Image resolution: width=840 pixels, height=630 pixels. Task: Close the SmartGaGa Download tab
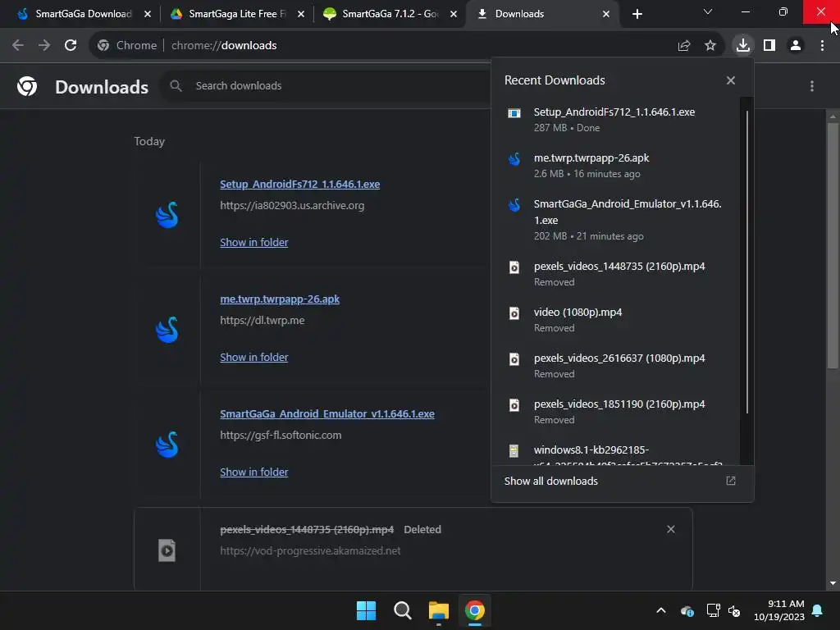coord(148,14)
